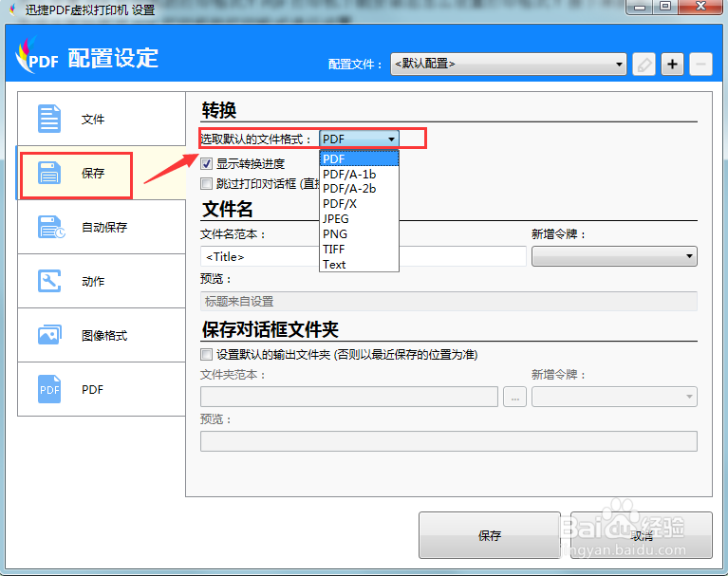Open the 文件 settings tab
This screenshot has height=576, width=728.
pyautogui.click(x=102, y=119)
